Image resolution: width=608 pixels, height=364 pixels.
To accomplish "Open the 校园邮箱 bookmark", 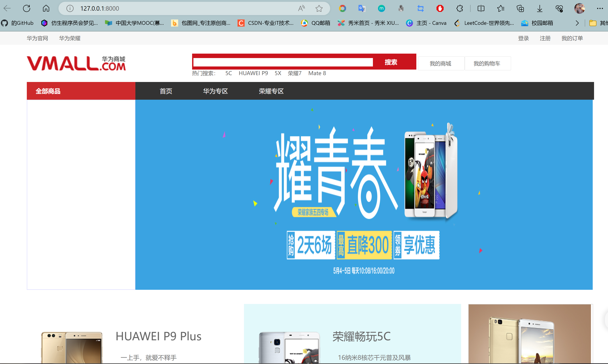I will pyautogui.click(x=537, y=23).
